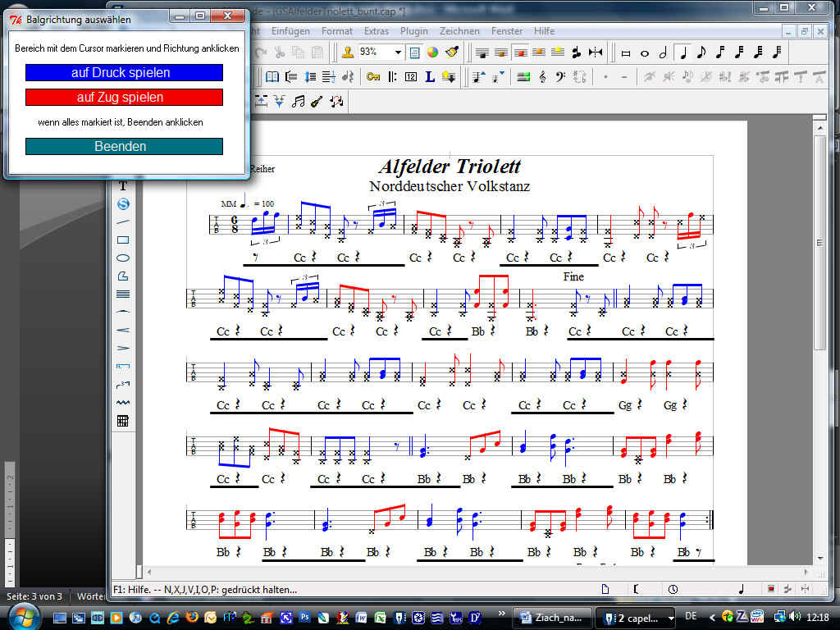Expand the capella taskbar group dropdown

coord(671,617)
